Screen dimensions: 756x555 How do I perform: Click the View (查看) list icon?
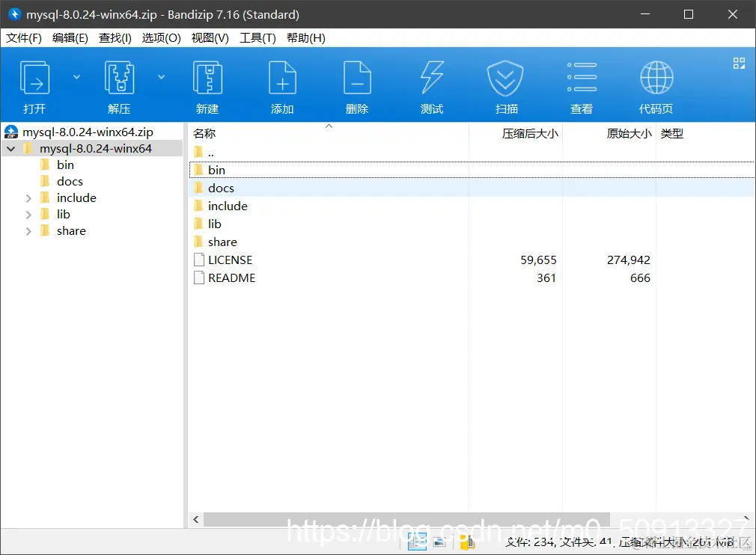pos(582,77)
